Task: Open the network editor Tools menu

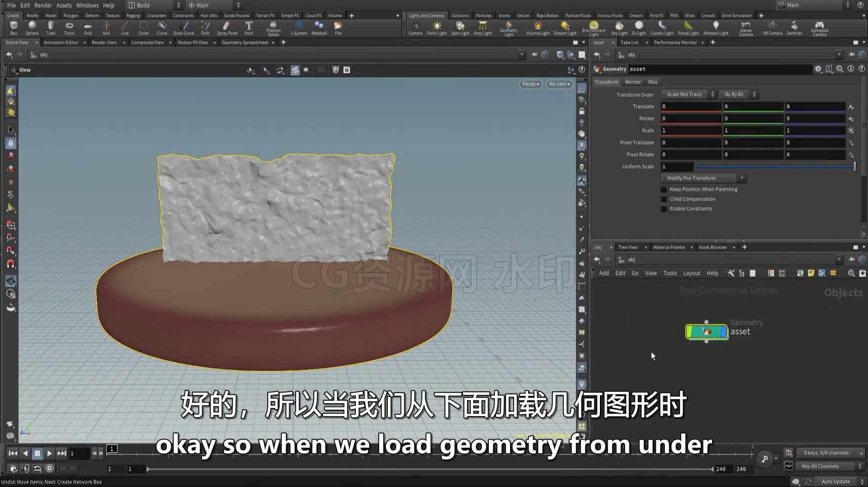Action: [x=670, y=273]
